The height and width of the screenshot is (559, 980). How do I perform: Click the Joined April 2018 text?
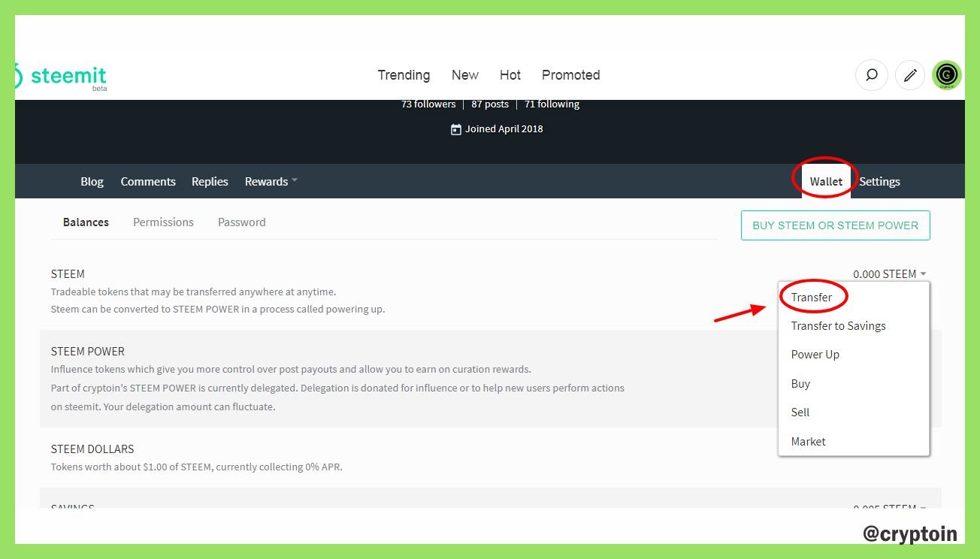click(x=504, y=128)
